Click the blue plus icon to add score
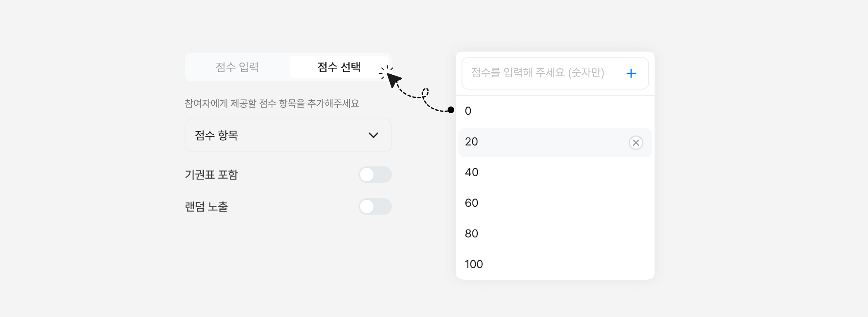Viewport: 868px width, 317px height. (x=631, y=73)
